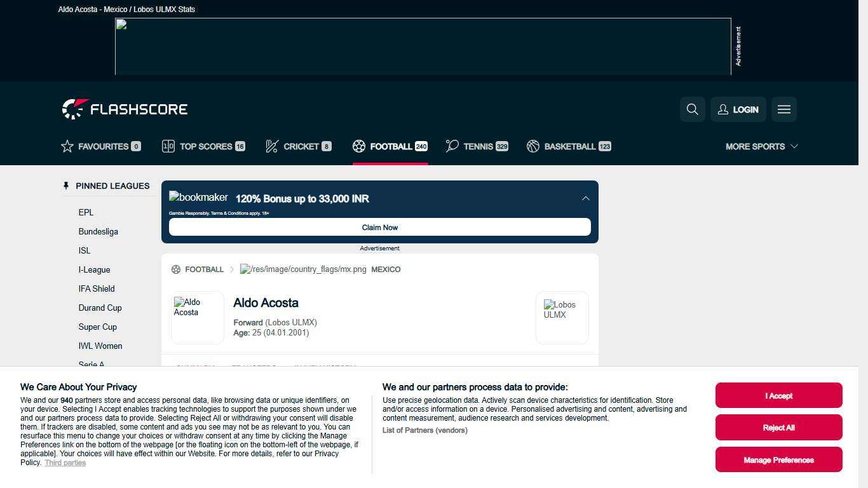This screenshot has width=868, height=488.
Task: Click the Claim Now button
Action: pos(379,227)
